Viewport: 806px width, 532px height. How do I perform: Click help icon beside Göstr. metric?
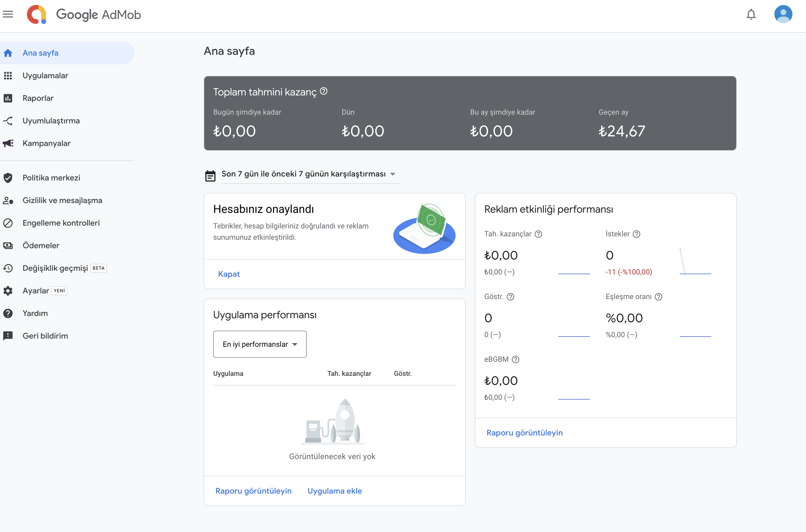pos(510,297)
